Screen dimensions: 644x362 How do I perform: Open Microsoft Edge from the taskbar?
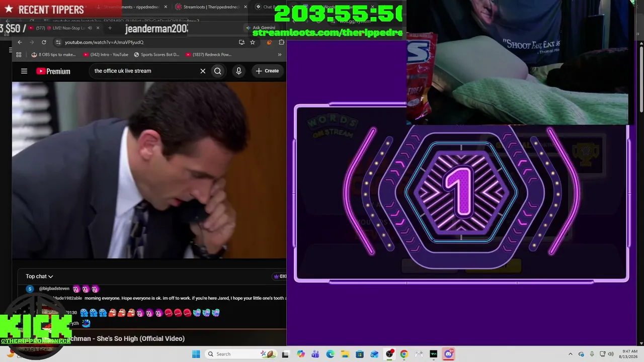pos(330,354)
